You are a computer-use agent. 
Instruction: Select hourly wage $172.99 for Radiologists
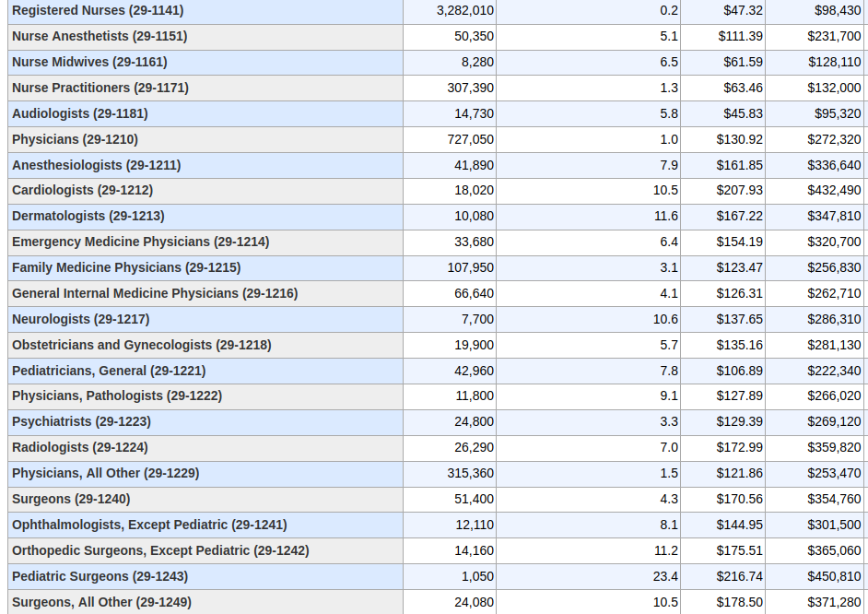pyautogui.click(x=740, y=447)
